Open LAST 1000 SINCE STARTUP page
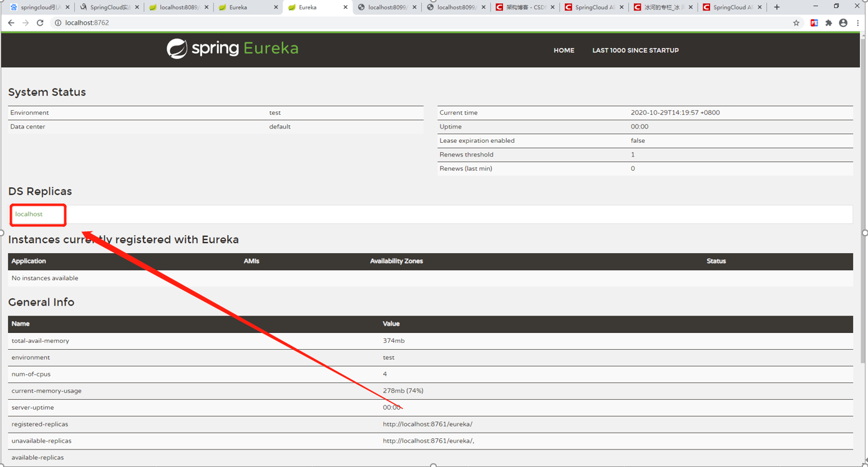The width and height of the screenshot is (868, 467). point(635,51)
